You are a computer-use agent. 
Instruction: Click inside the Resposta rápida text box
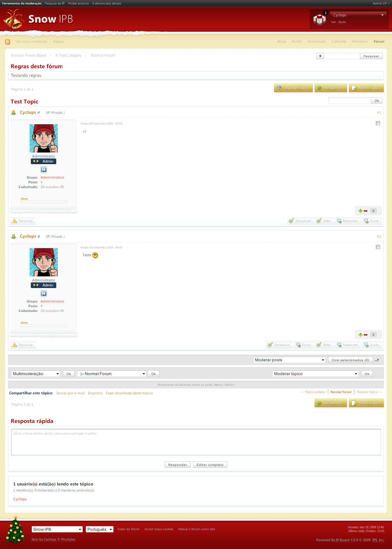pyautogui.click(x=196, y=442)
